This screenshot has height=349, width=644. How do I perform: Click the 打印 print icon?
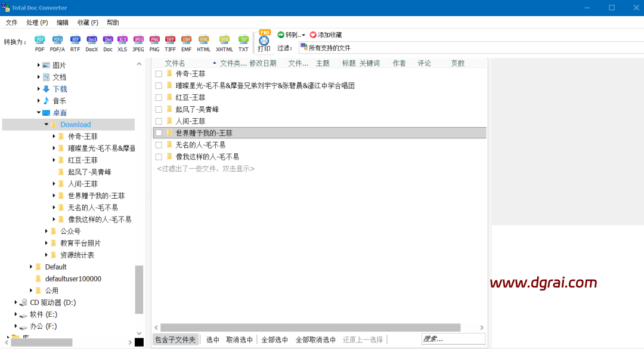click(x=264, y=42)
